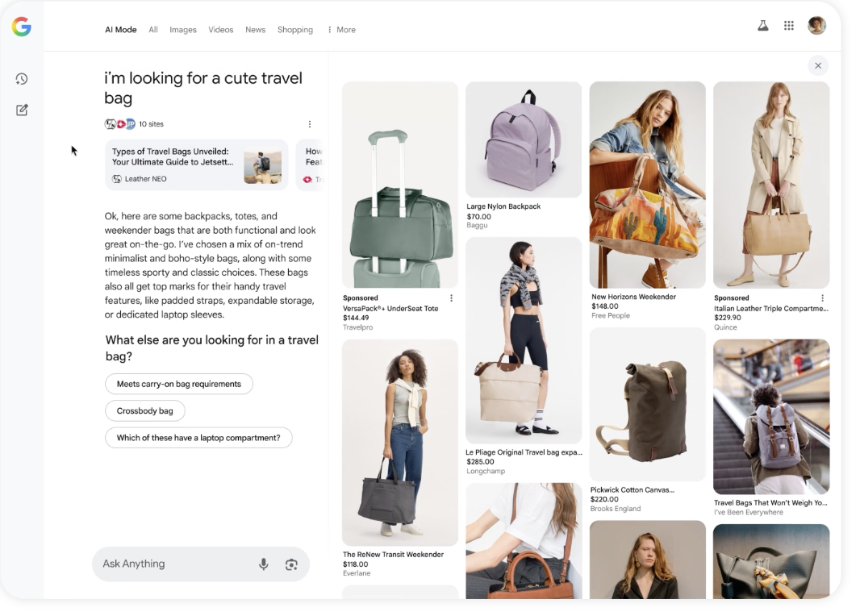Open the partially visible second source card

click(x=310, y=165)
